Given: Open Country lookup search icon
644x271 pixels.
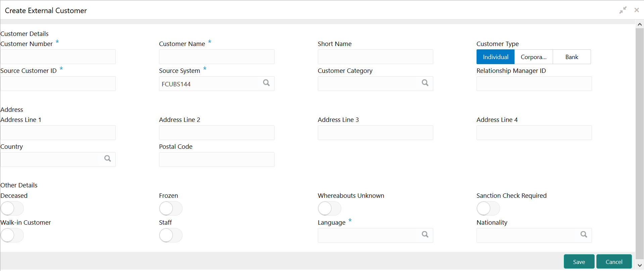Looking at the screenshot, I should 108,159.
